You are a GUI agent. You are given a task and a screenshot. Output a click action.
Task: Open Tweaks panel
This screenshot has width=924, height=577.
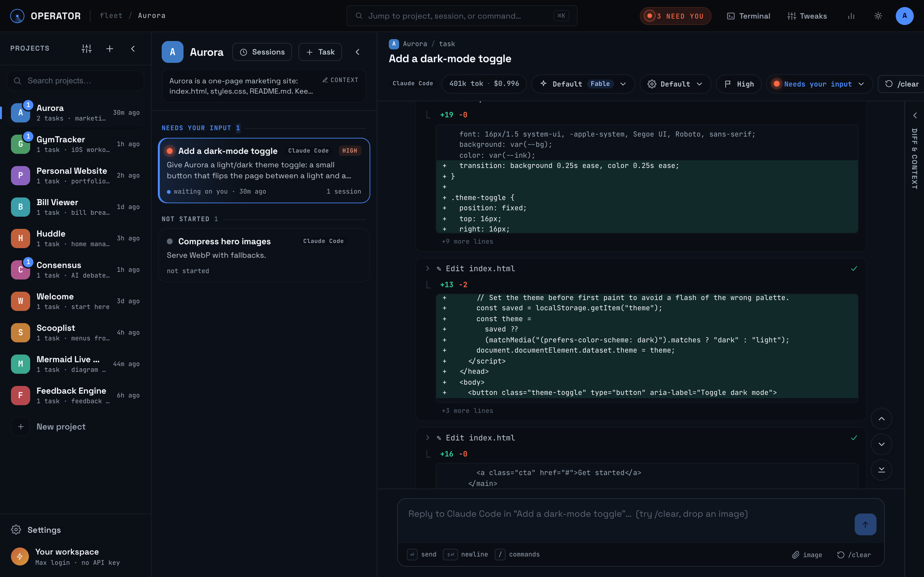click(x=807, y=16)
